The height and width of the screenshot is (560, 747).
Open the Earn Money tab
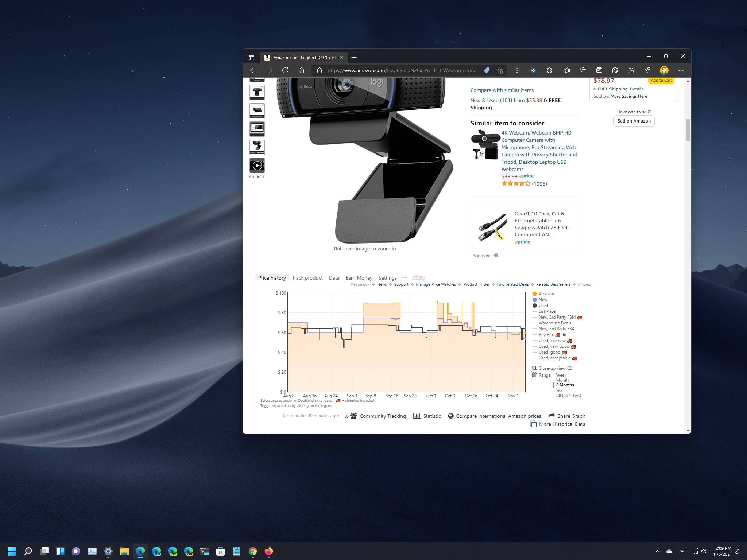359,278
